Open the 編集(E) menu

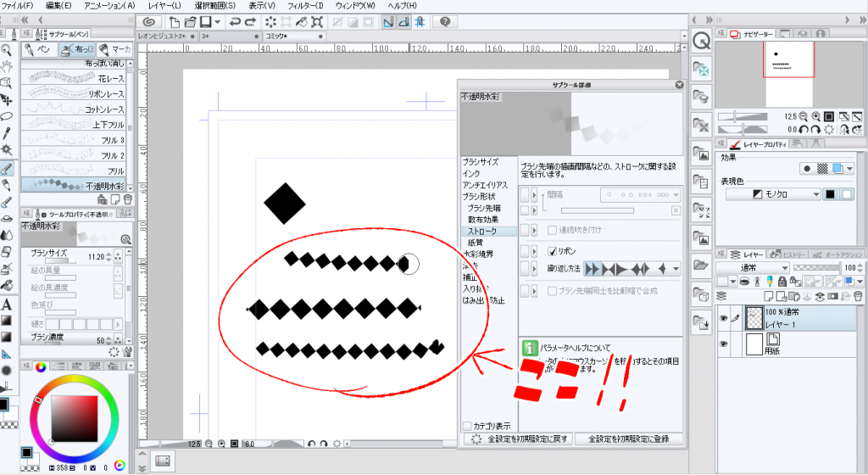pos(58,6)
